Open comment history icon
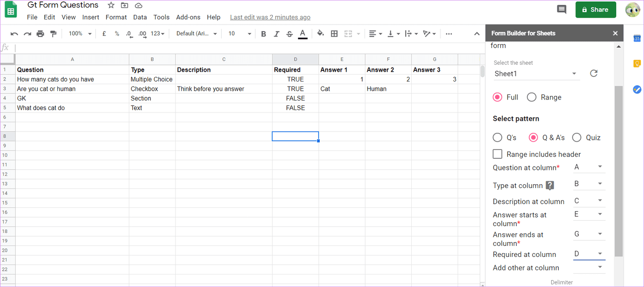Image resolution: width=644 pixels, height=287 pixels. (562, 9)
